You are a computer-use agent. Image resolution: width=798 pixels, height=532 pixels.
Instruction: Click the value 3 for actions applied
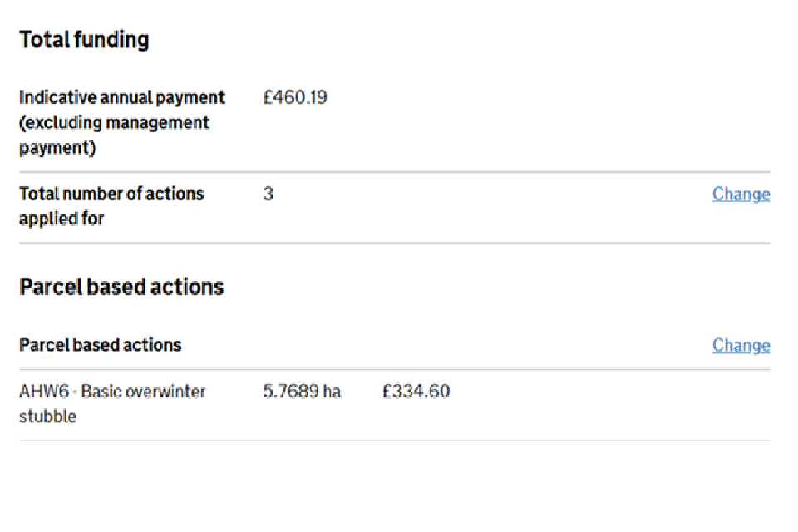pyautogui.click(x=268, y=195)
